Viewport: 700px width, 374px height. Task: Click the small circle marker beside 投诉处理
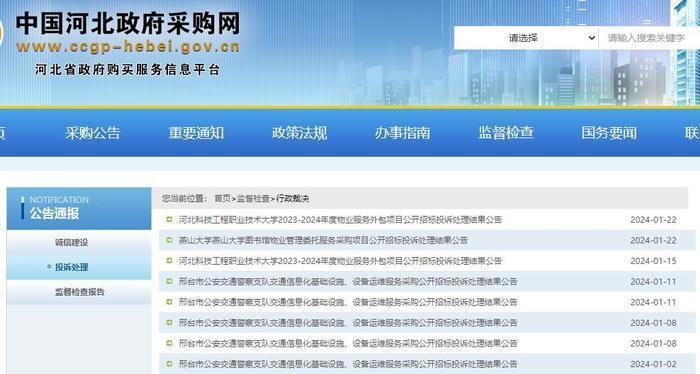pyautogui.click(x=49, y=267)
